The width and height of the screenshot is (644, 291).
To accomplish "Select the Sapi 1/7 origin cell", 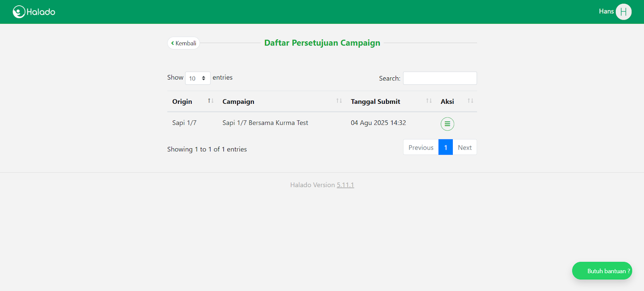I will [x=184, y=123].
